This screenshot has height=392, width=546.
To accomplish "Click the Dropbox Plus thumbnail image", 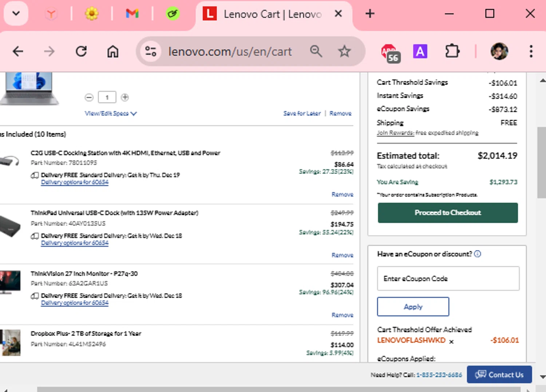I will click(x=10, y=342).
